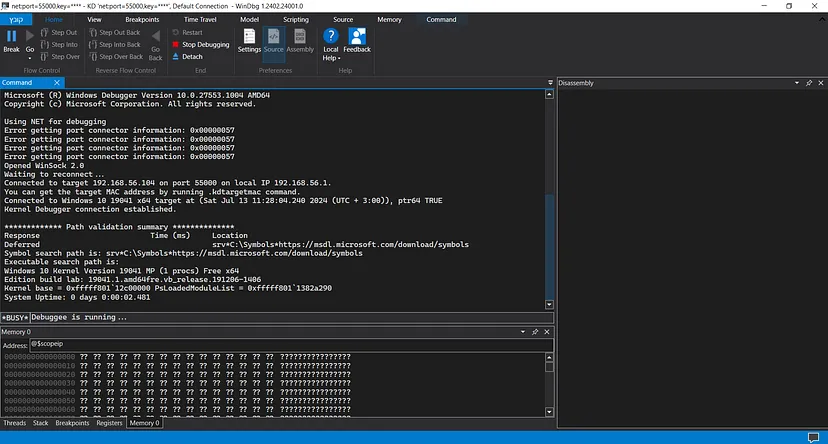Open Disassembly panel options dropdown
Image resolution: width=828 pixels, height=444 pixels.
pyautogui.click(x=797, y=83)
